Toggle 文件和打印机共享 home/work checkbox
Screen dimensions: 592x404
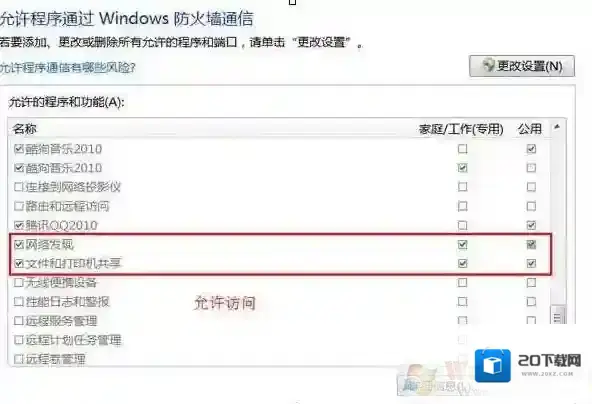point(462,263)
